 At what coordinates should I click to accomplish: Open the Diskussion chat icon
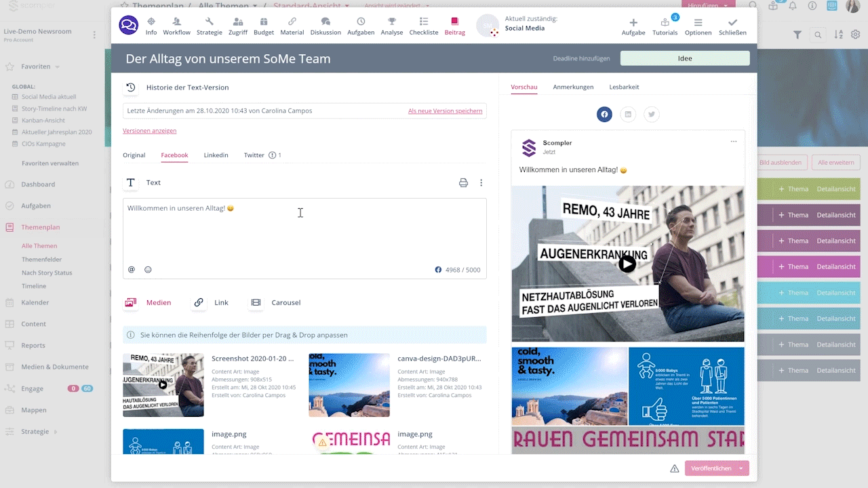click(325, 26)
